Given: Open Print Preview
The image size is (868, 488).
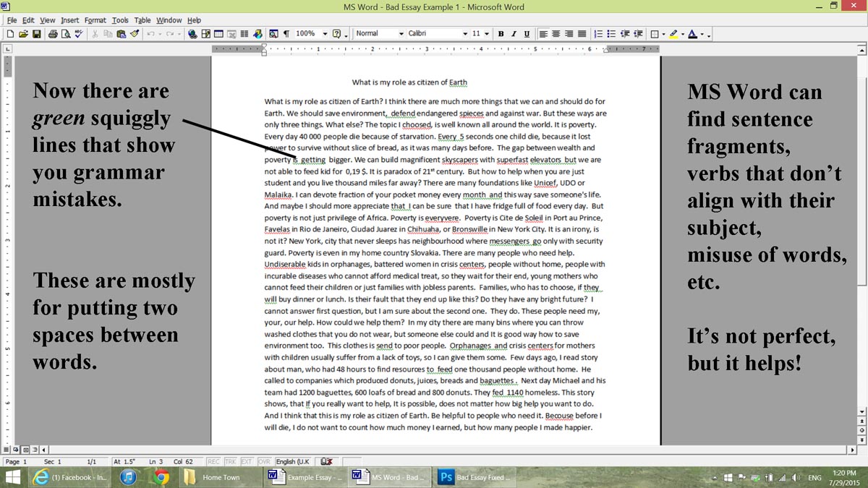Looking at the screenshot, I should tap(65, 34).
